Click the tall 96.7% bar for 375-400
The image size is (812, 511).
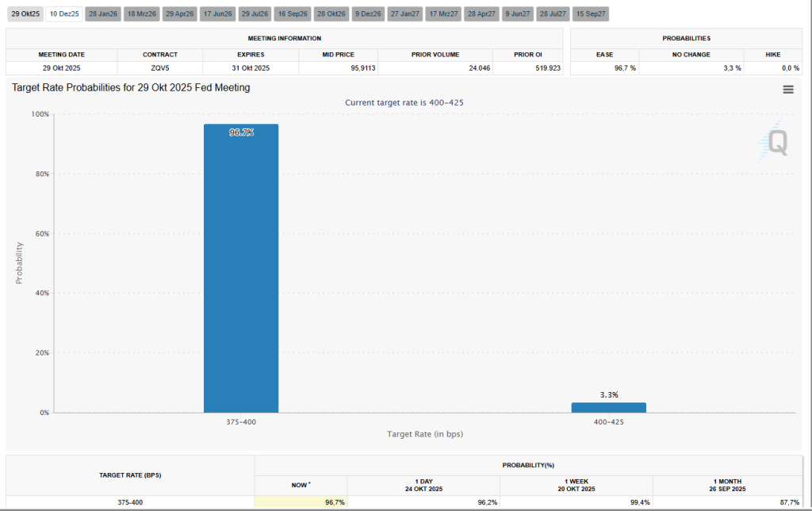point(241,270)
